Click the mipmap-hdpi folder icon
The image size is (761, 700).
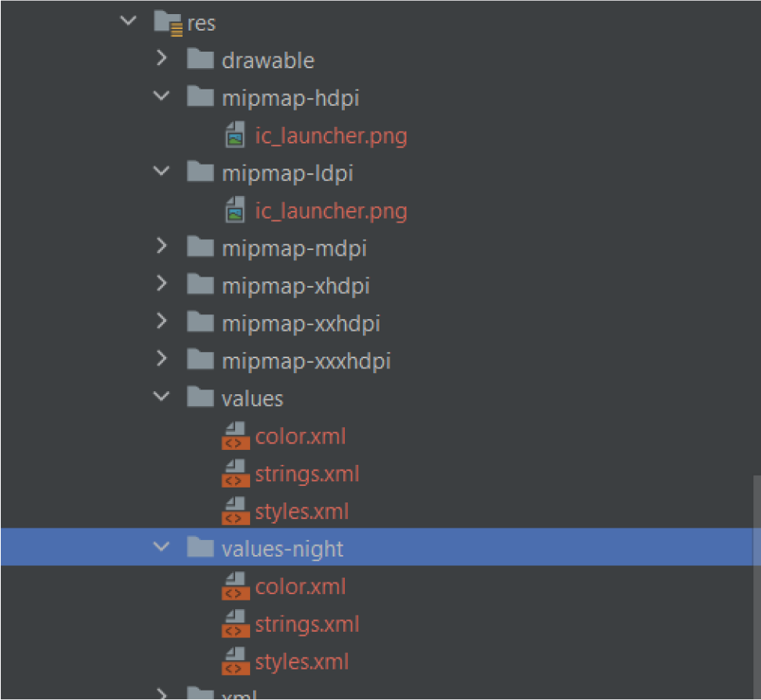pos(201,96)
